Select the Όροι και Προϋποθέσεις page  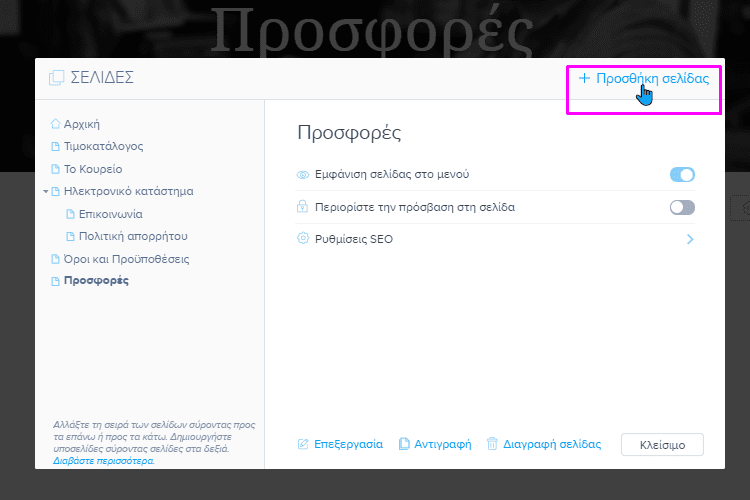point(126,259)
